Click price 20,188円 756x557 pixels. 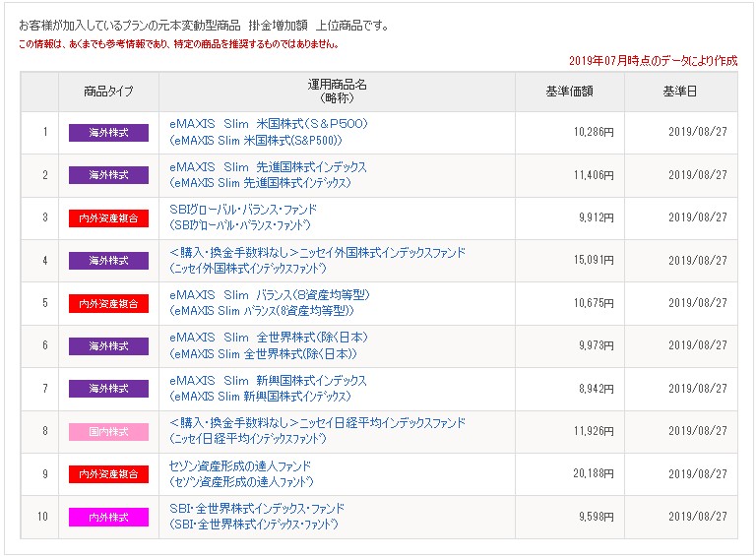tap(594, 473)
